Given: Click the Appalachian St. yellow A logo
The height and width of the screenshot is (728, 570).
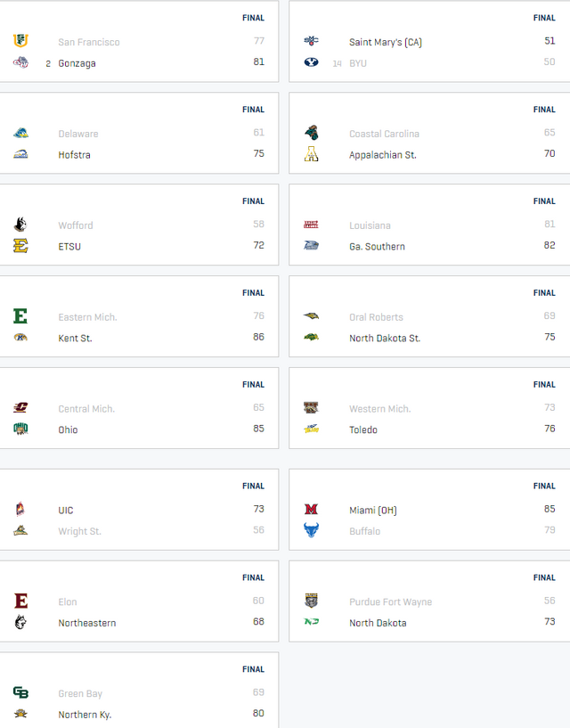Looking at the screenshot, I should (x=311, y=153).
